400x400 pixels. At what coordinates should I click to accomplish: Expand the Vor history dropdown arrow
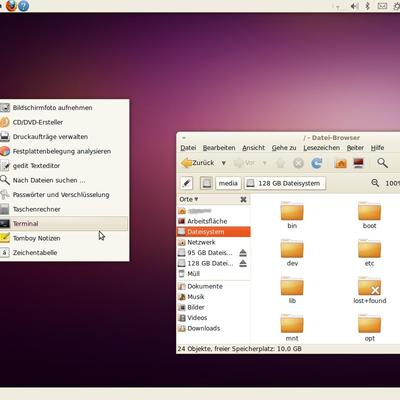tap(265, 163)
